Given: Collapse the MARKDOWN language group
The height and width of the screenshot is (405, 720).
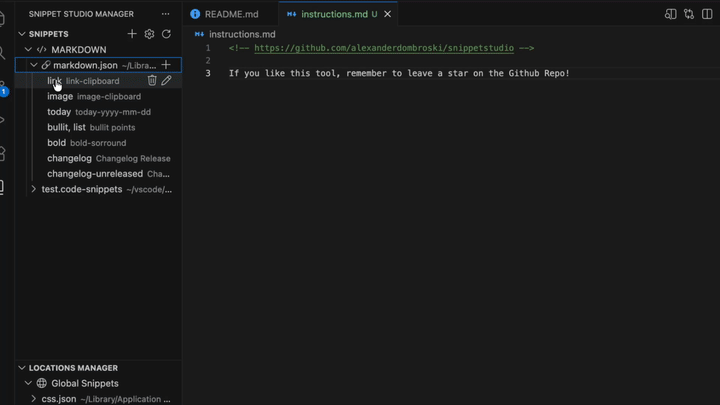Looking at the screenshot, I should click(28, 50).
